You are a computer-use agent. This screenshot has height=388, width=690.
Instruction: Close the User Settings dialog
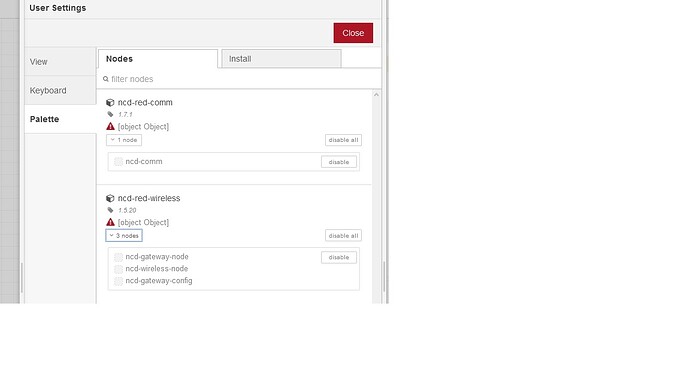tap(353, 33)
